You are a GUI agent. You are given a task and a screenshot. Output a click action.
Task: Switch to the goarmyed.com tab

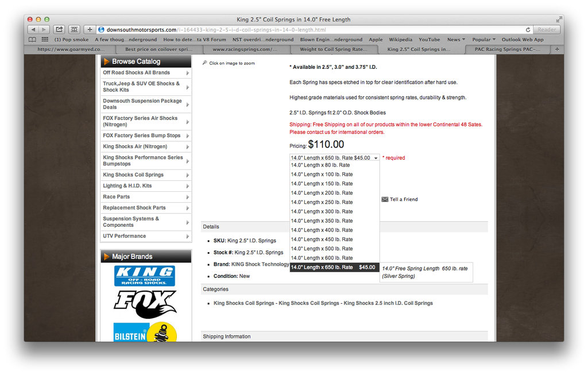[71, 49]
